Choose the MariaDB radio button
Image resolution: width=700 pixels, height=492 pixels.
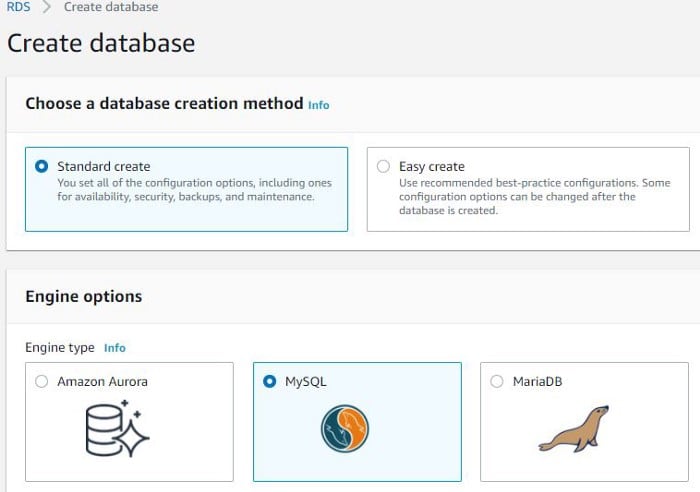pyautogui.click(x=497, y=382)
